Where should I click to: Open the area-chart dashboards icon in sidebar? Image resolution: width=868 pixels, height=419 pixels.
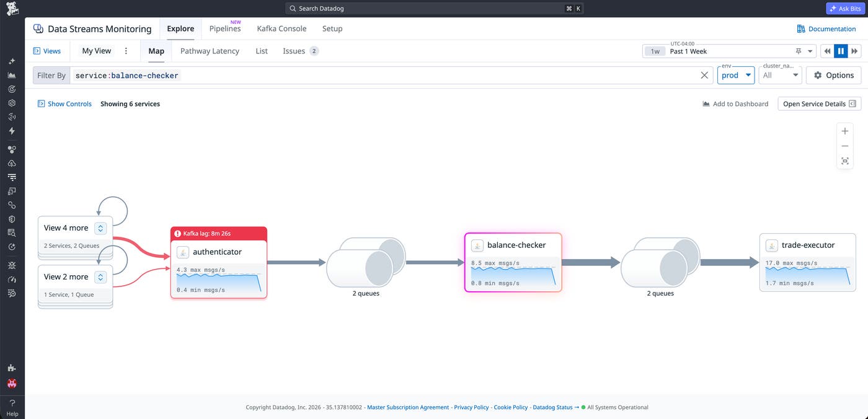(12, 75)
